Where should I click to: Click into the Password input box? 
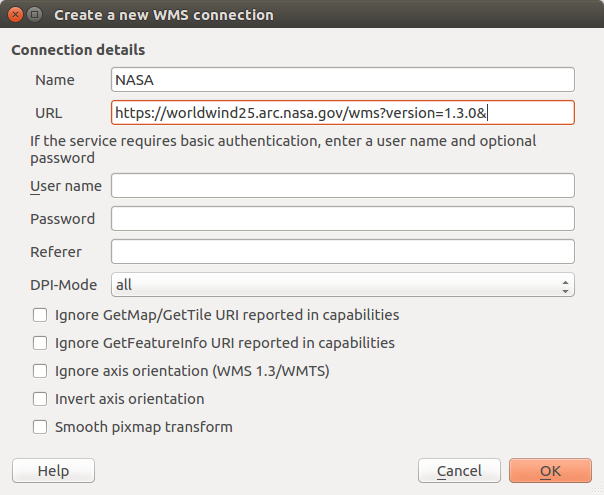tap(342, 219)
